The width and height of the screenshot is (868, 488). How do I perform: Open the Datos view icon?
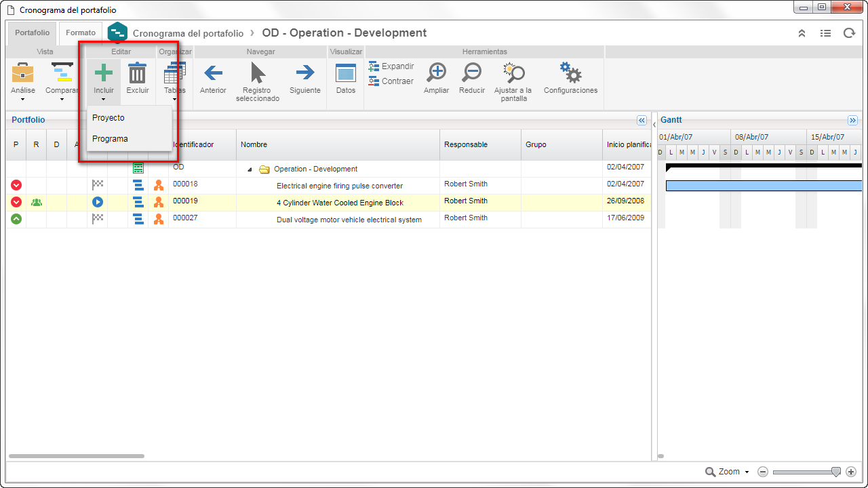click(x=346, y=73)
